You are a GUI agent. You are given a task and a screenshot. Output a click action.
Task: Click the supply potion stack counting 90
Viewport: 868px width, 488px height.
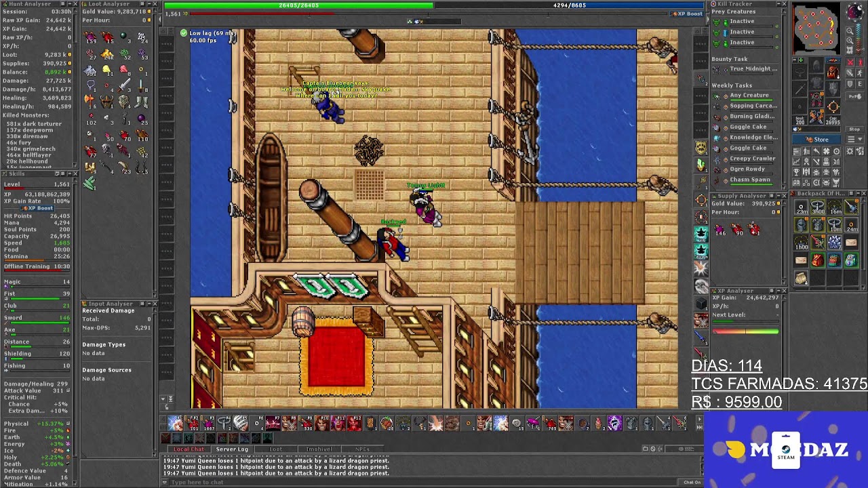pyautogui.click(x=736, y=230)
